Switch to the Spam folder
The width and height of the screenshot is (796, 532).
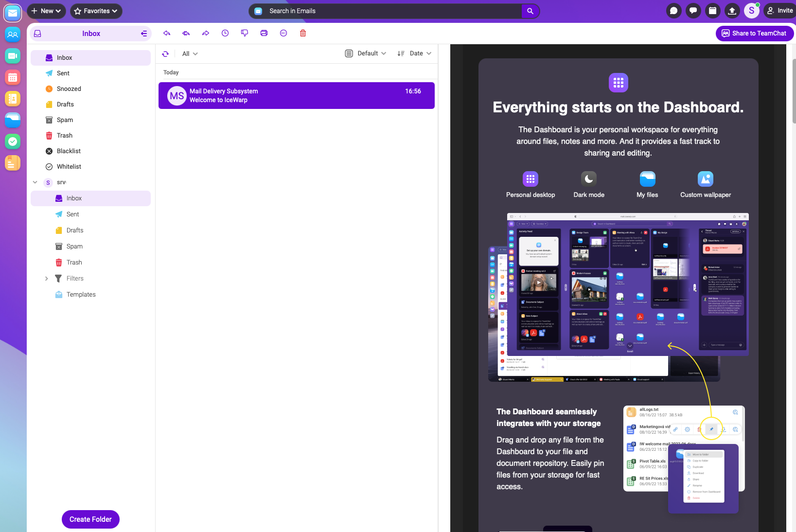[x=64, y=120]
